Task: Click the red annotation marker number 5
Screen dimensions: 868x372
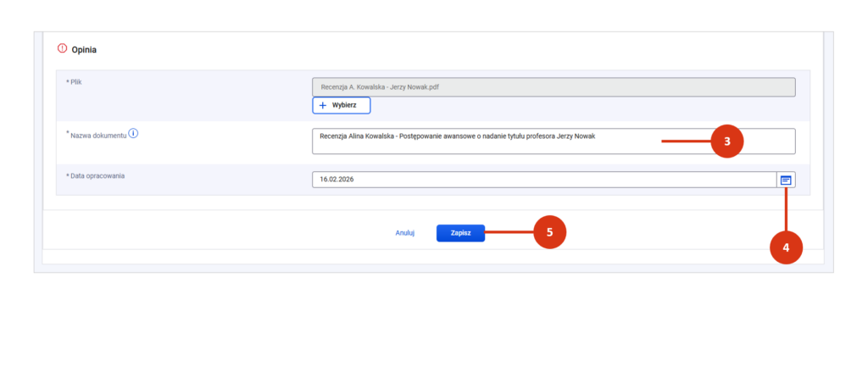Action: click(x=549, y=231)
